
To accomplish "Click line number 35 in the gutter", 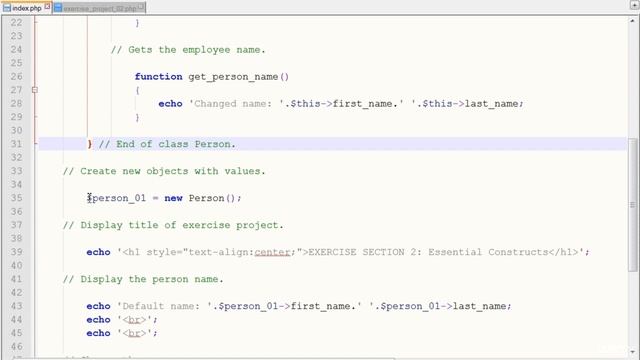I will (x=16, y=198).
